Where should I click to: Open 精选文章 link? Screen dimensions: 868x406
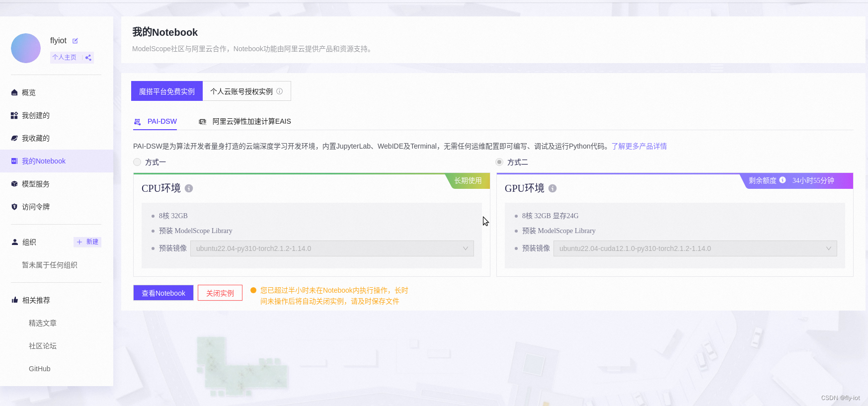click(x=43, y=323)
